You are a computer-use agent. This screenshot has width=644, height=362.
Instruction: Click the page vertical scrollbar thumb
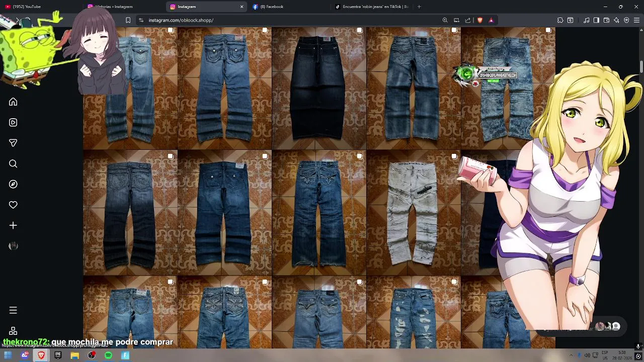[641, 67]
